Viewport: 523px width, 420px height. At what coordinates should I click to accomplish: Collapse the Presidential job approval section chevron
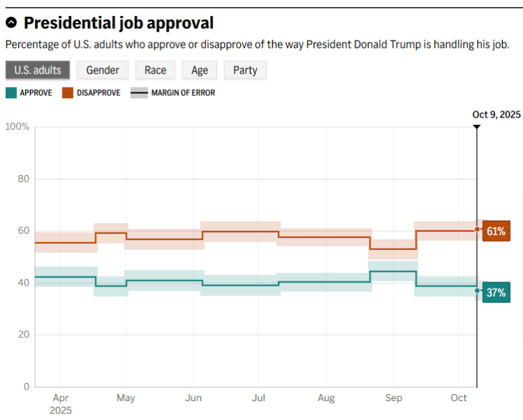(11, 24)
